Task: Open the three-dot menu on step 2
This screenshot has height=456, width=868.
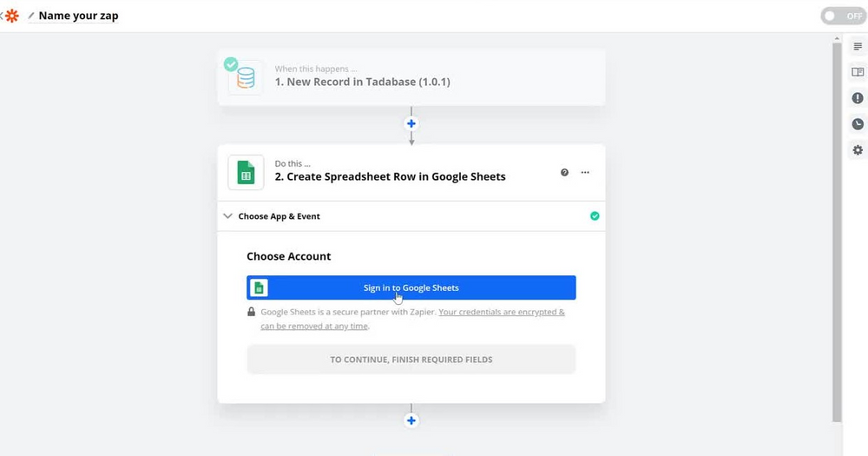Action: click(x=585, y=172)
